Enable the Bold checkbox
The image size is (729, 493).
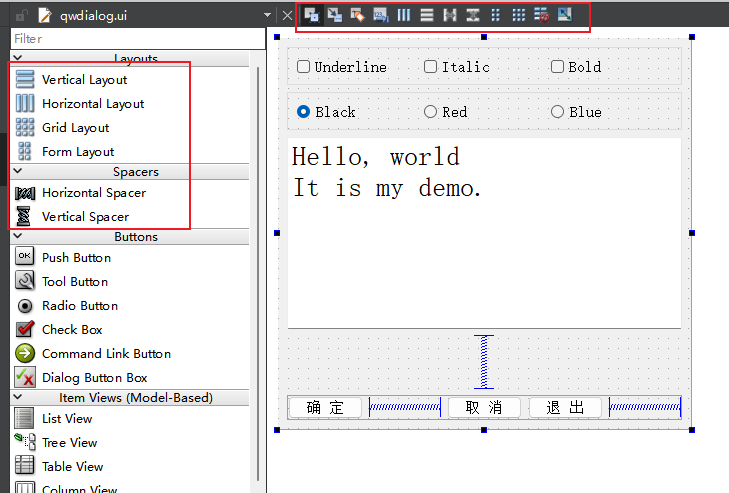point(558,67)
